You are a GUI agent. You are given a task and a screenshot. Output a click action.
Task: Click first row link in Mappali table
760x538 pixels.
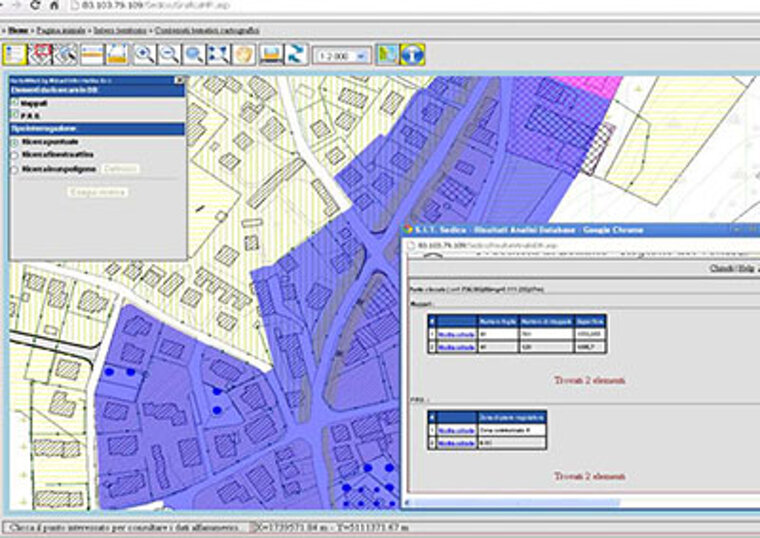pos(456,337)
